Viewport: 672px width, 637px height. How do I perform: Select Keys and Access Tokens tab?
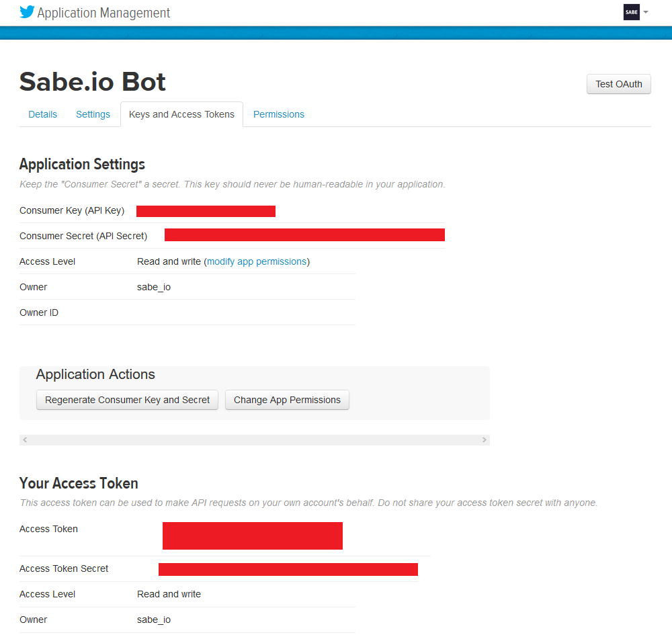[181, 114]
